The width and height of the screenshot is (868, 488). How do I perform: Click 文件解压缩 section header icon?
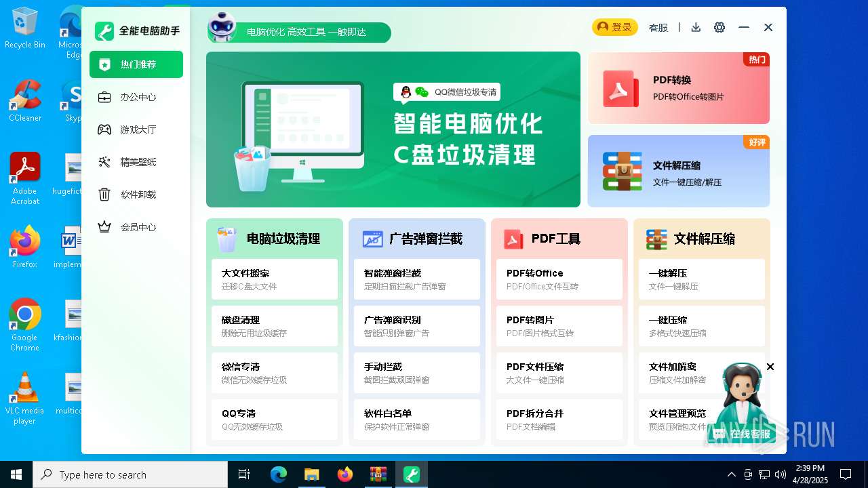pos(656,239)
